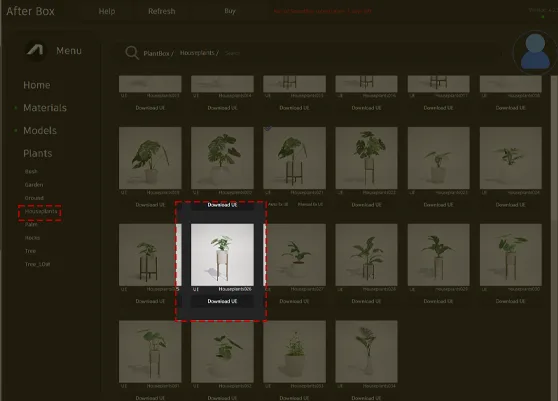Image resolution: width=558 pixels, height=401 pixels.
Task: Click the Houseplants breadcrumb link
Action: pos(197,53)
